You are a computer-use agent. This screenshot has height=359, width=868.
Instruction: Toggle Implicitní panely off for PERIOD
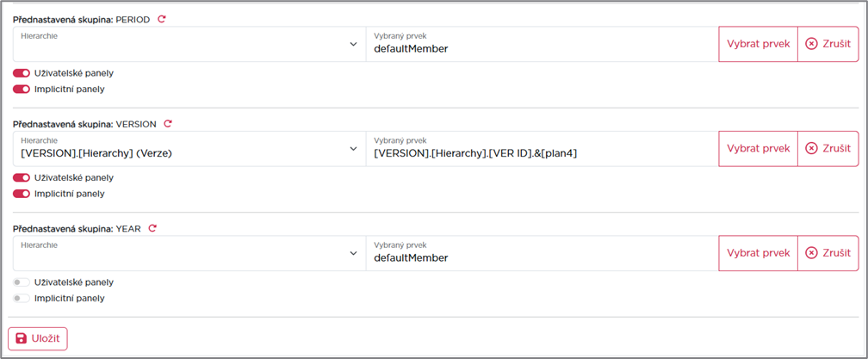coord(22,89)
